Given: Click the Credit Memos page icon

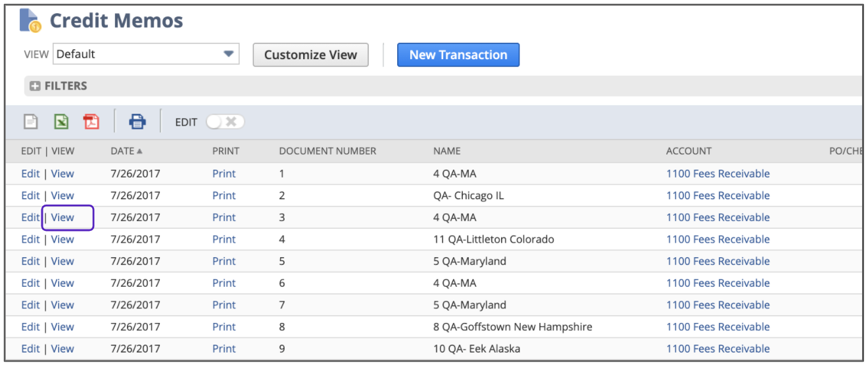Looking at the screenshot, I should (30, 20).
